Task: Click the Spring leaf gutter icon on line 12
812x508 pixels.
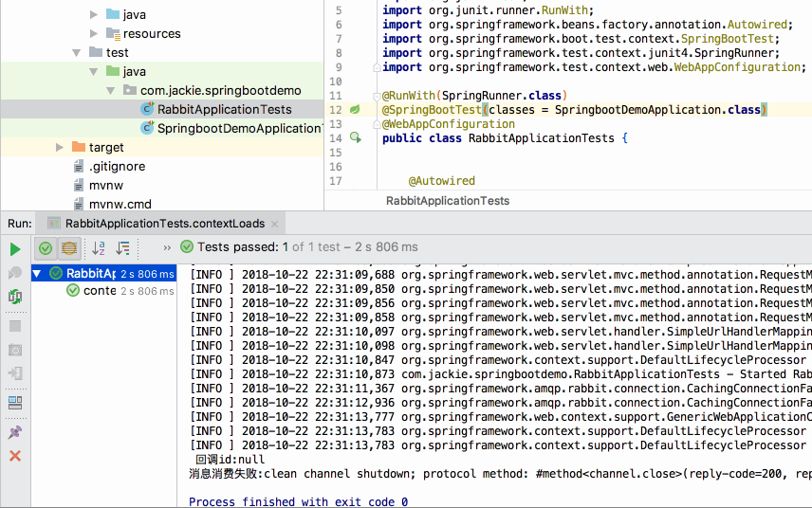Action: 355,110
